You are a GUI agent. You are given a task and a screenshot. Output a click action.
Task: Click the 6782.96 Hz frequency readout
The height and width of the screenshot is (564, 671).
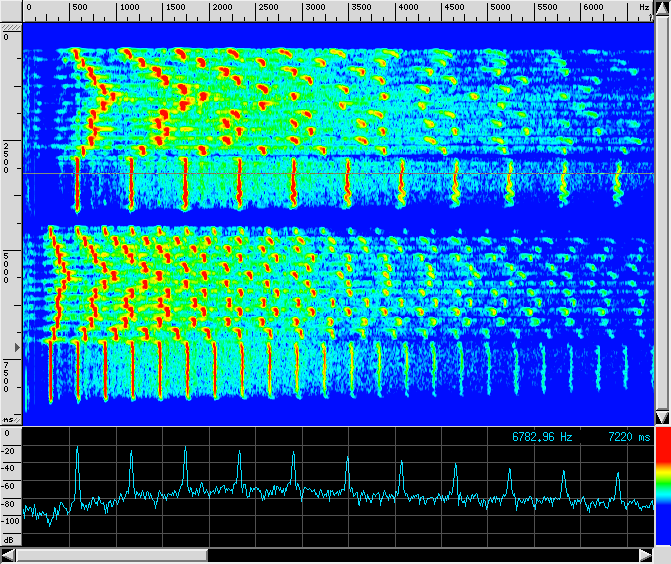point(543,438)
